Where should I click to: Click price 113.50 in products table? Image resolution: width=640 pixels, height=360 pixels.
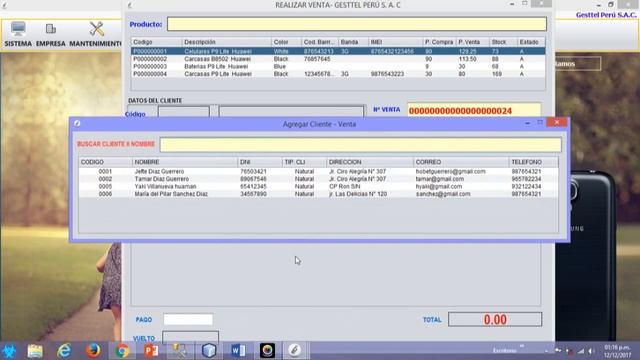pyautogui.click(x=467, y=59)
